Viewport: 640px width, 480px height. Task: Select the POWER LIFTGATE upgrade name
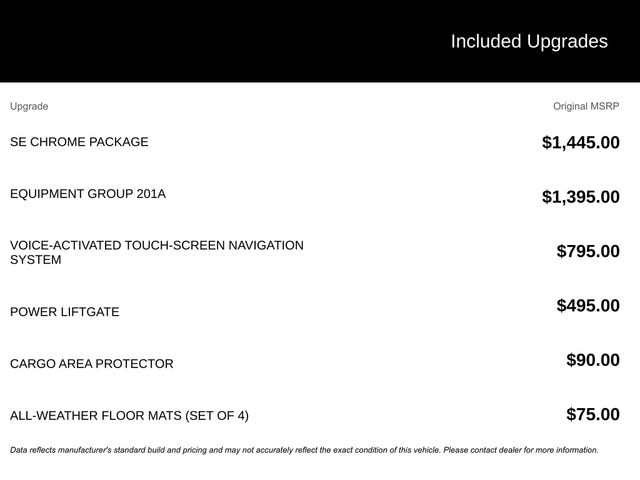coord(64,312)
